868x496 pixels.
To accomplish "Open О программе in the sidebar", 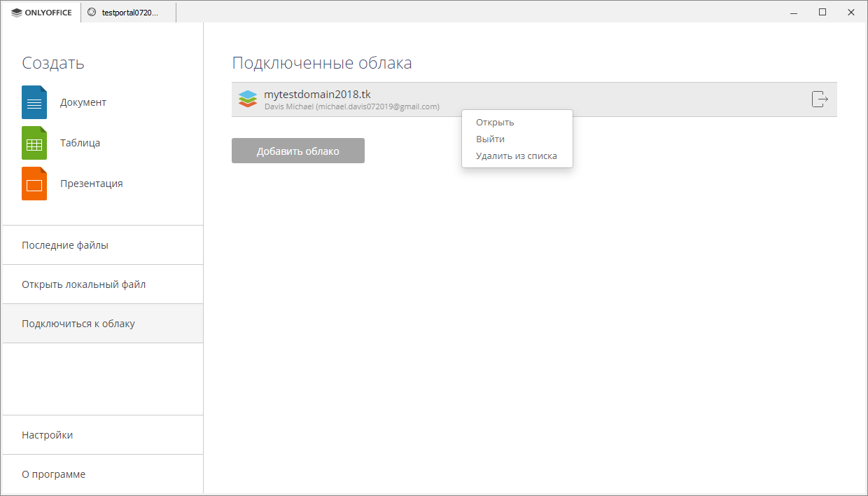I will pos(103,474).
